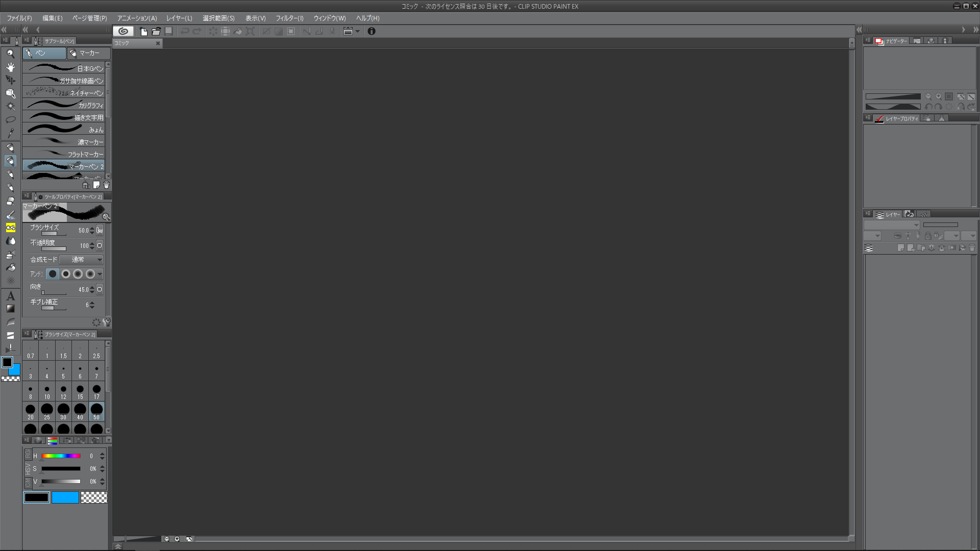Click the Gradient tool icon

(10, 309)
